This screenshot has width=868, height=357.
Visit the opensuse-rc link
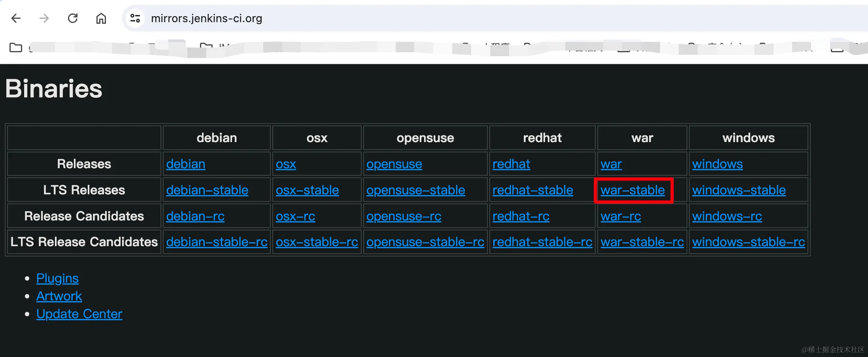[x=404, y=216]
